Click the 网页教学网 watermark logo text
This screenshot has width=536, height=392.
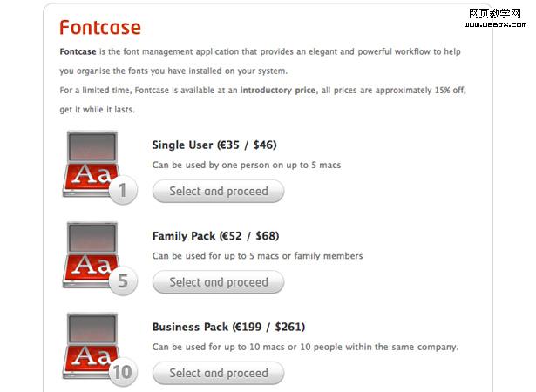coord(495,11)
